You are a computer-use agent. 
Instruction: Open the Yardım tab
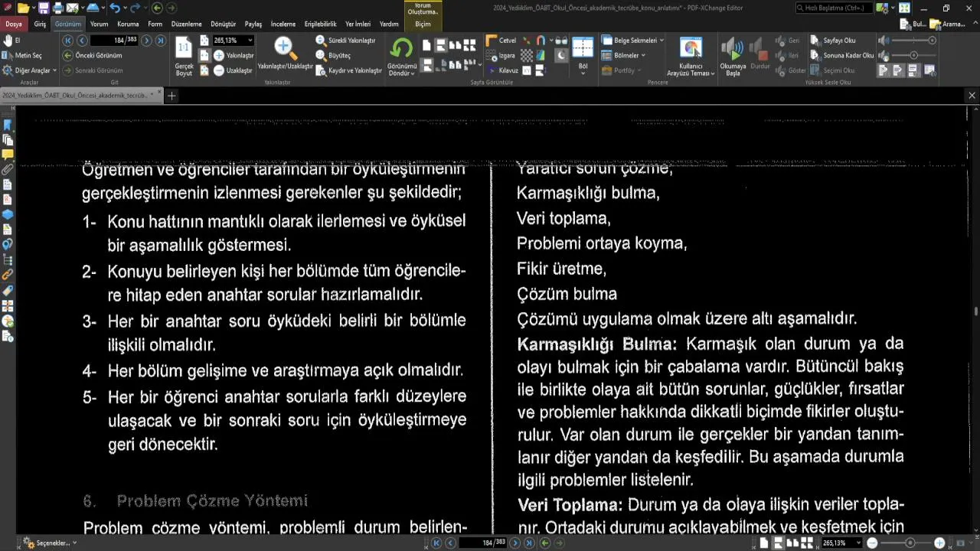pyautogui.click(x=389, y=24)
